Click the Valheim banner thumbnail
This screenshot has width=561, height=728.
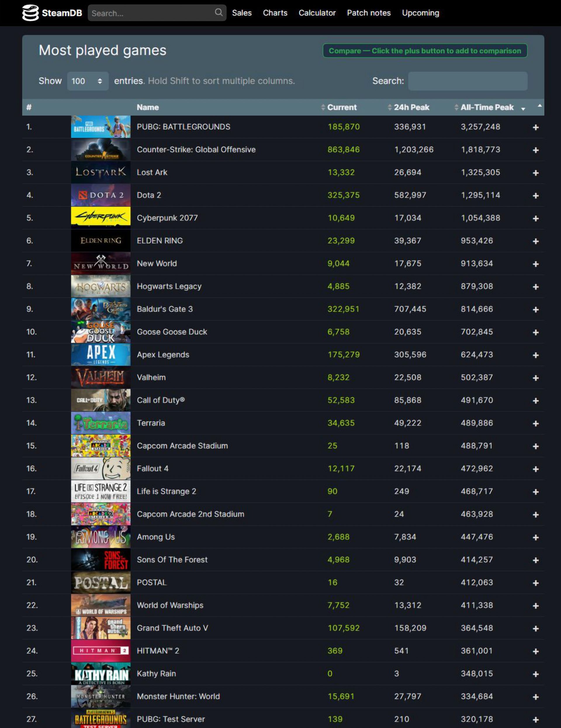tap(101, 377)
